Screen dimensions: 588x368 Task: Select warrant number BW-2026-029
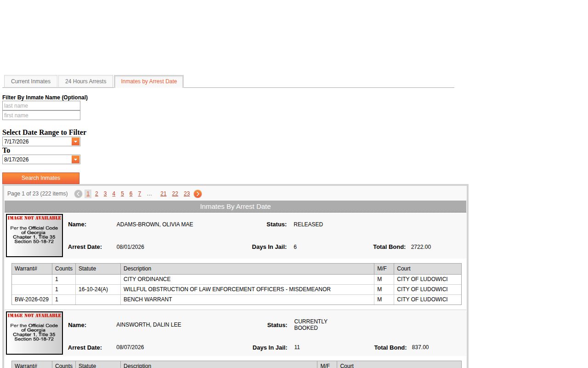point(32,299)
